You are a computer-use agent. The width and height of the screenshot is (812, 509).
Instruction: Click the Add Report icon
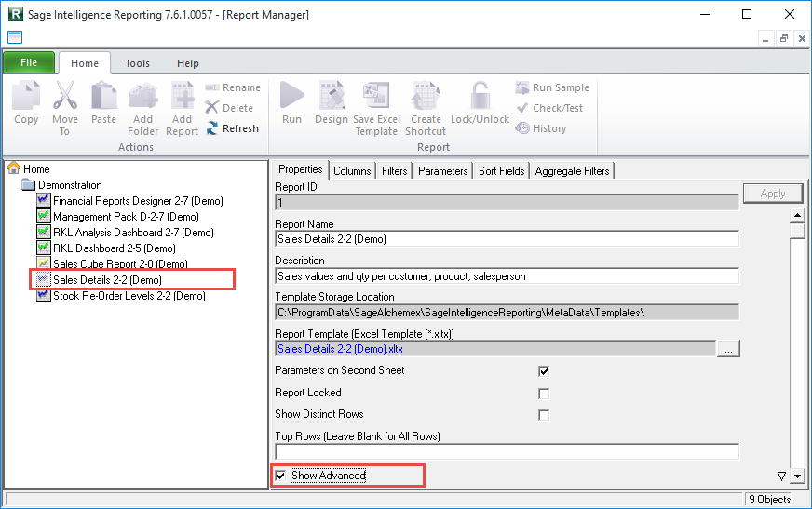point(182,98)
